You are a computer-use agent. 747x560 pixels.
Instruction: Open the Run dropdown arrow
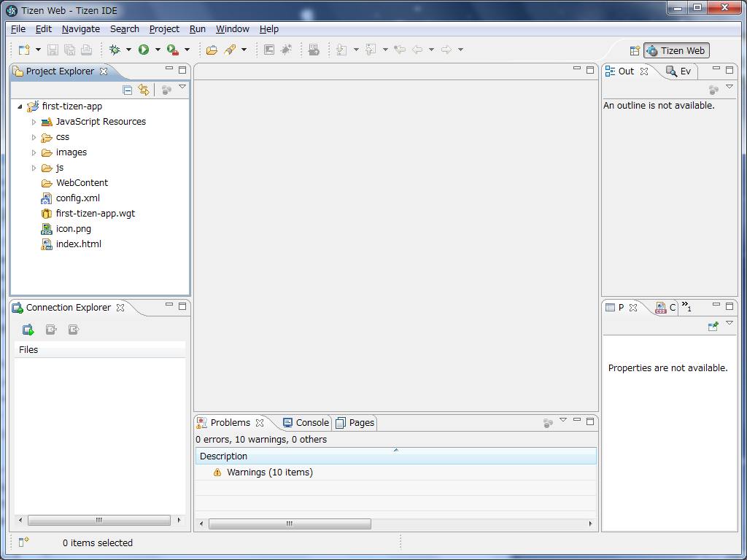(158, 50)
